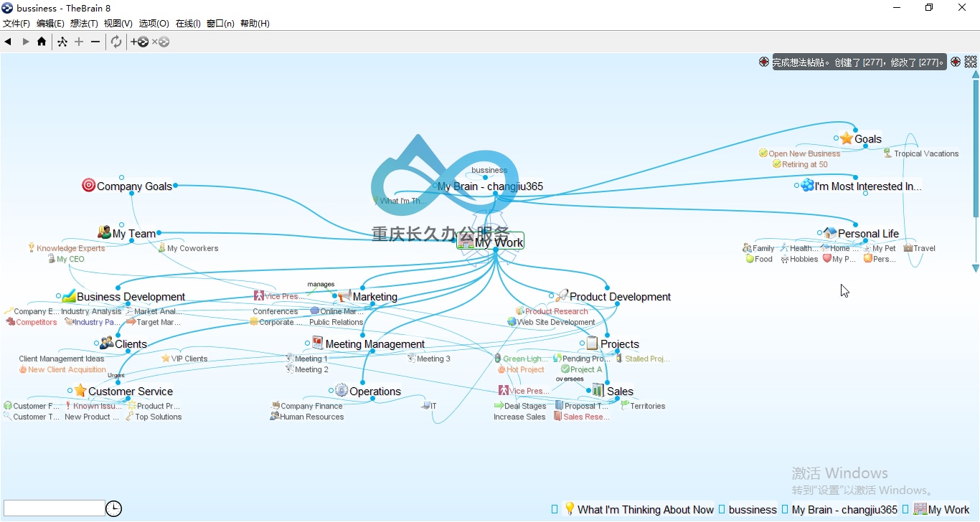Go to the home thought via house icon
This screenshot has height=522, width=980.
[42, 42]
